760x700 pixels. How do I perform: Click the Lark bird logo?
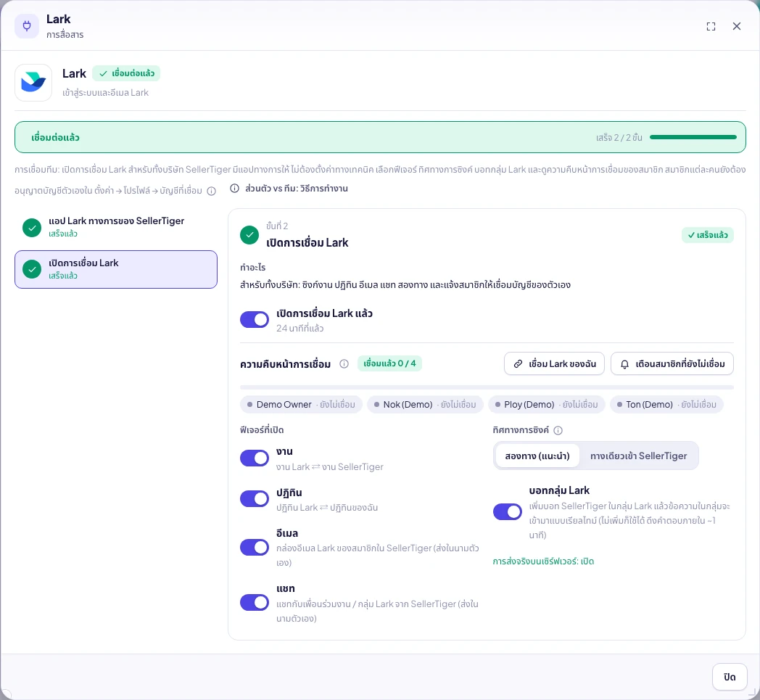pos(33,83)
